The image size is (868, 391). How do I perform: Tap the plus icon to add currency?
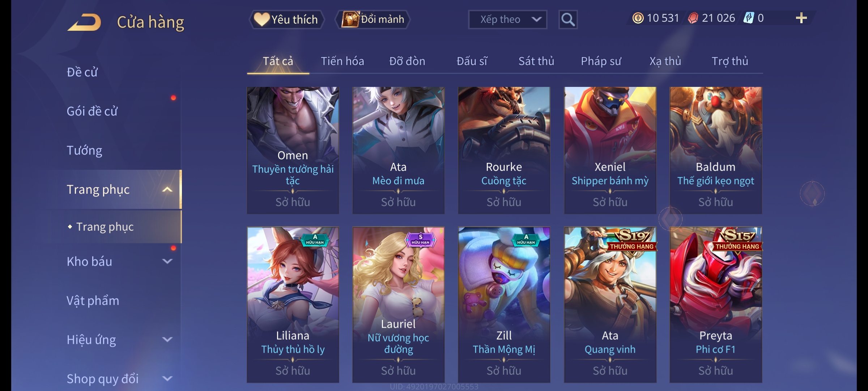tap(801, 18)
